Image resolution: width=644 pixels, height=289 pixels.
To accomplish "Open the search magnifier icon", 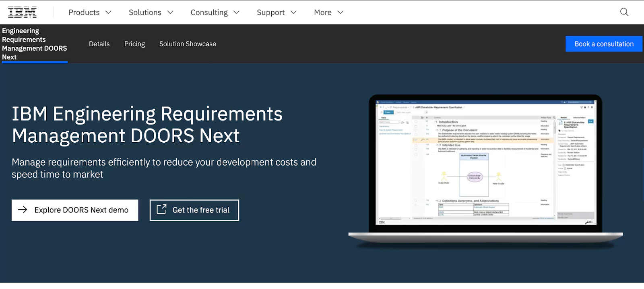I will pos(624,12).
